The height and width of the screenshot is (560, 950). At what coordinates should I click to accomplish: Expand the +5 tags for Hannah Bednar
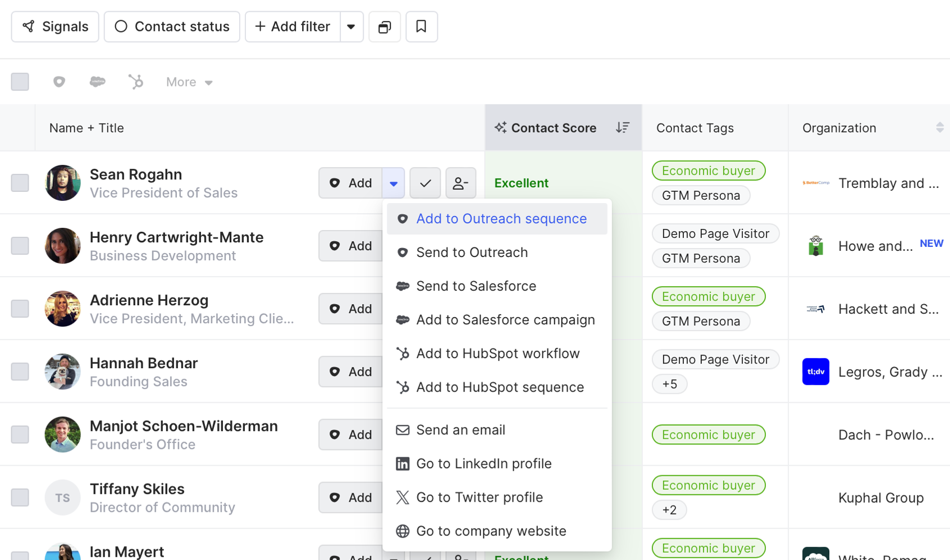click(x=669, y=384)
